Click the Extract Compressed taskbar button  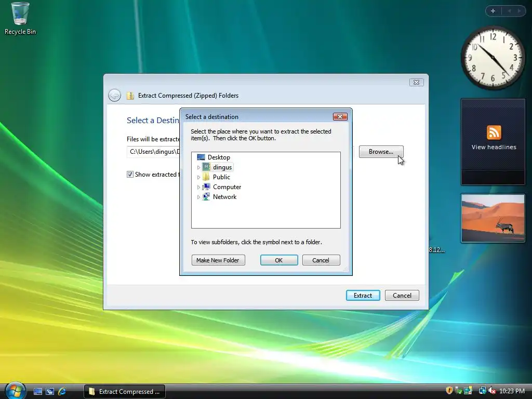[x=125, y=391]
